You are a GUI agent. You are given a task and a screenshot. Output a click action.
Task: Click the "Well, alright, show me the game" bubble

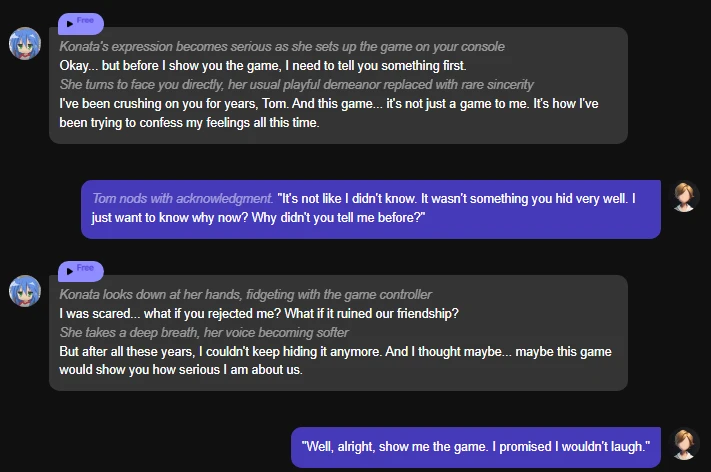point(475,445)
